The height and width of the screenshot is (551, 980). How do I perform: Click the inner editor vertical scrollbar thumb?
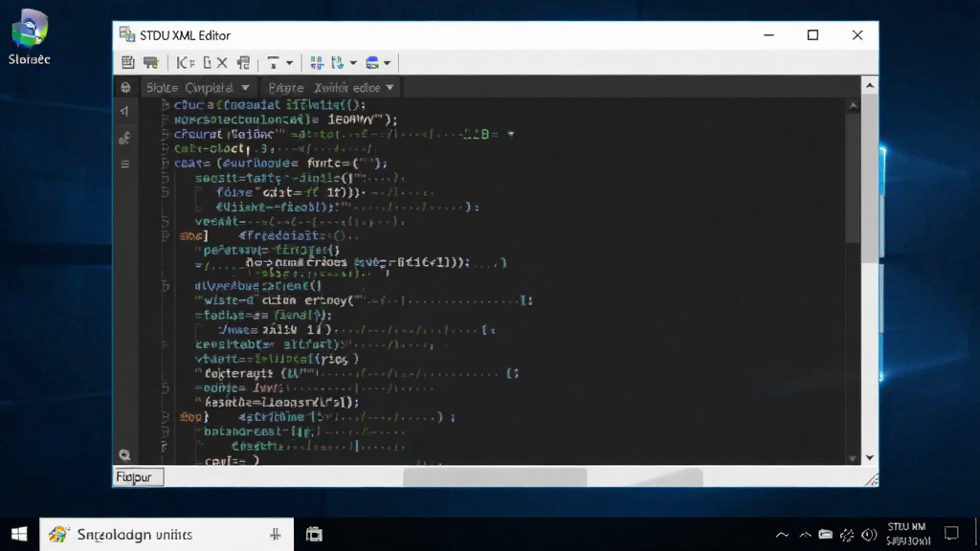(853, 178)
